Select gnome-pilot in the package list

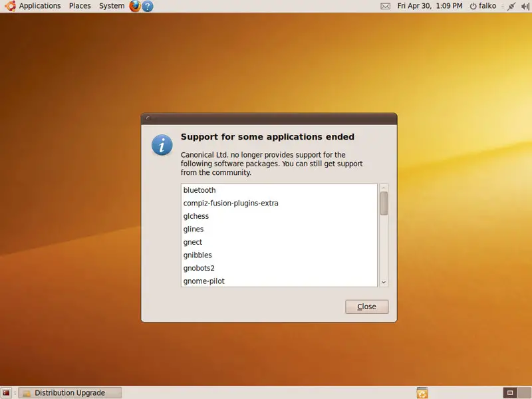279,281
